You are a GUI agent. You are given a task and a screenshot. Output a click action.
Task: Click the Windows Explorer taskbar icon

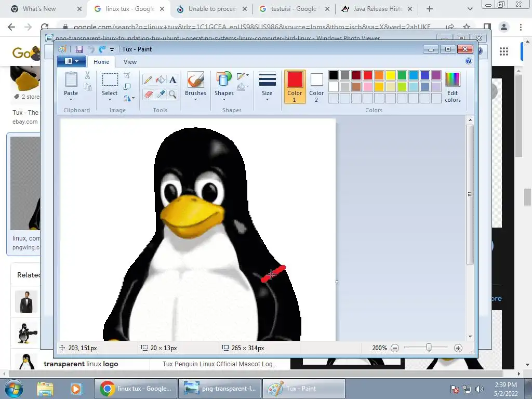45,389
